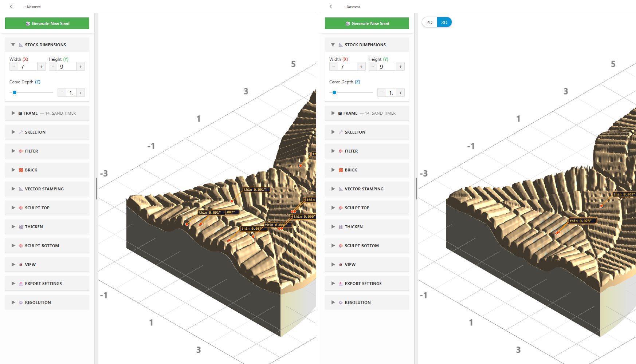The height and width of the screenshot is (364, 636).
Task: Increase Width value in left window
Action: pos(42,67)
